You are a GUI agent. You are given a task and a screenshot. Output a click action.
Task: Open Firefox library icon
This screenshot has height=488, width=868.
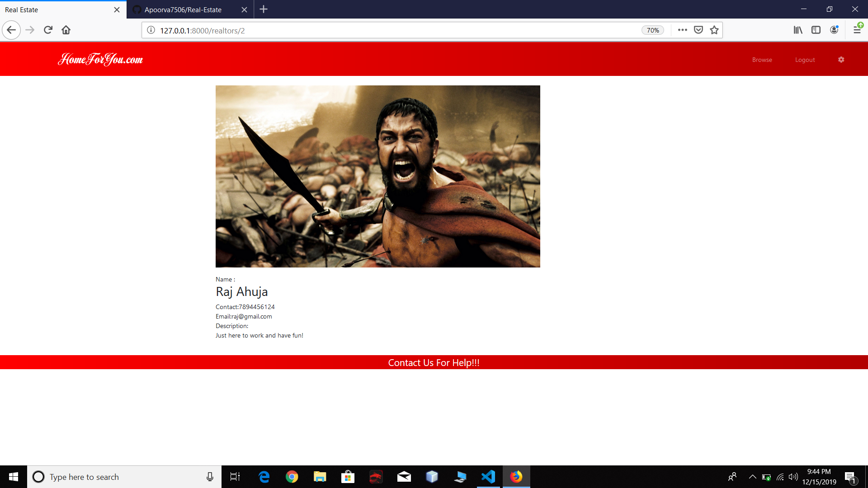798,30
